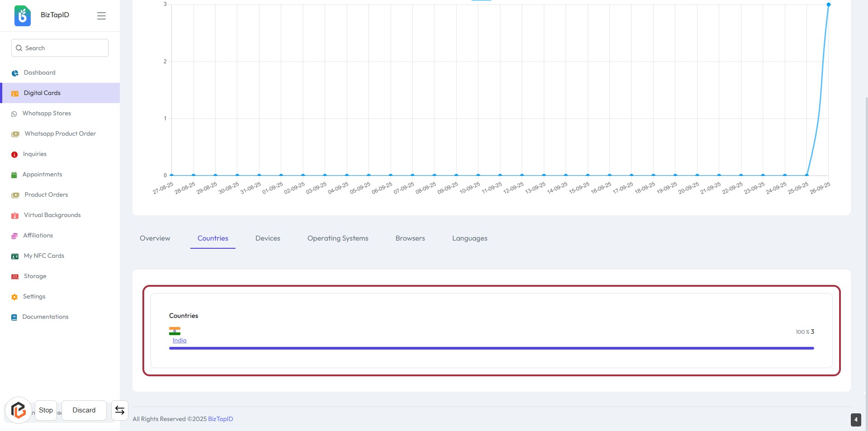Click the BizTapID logo icon
The width and height of the screenshot is (868, 431).
pyautogui.click(x=23, y=16)
